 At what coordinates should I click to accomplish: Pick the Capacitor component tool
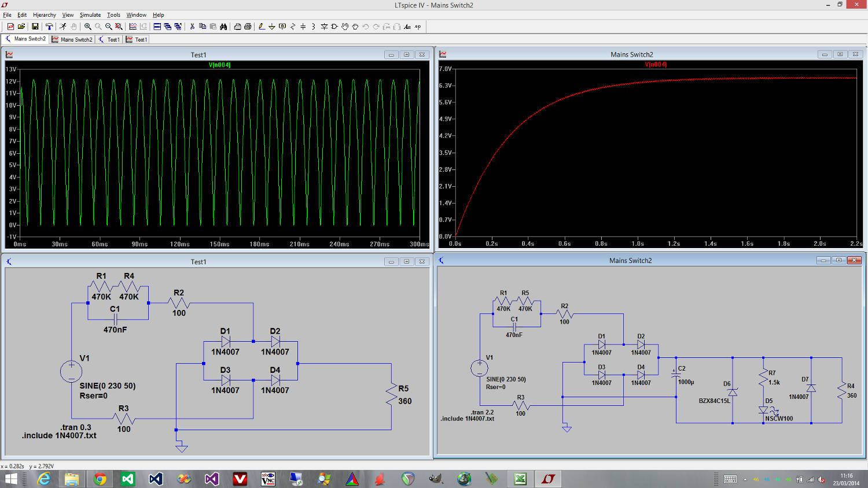click(x=303, y=27)
